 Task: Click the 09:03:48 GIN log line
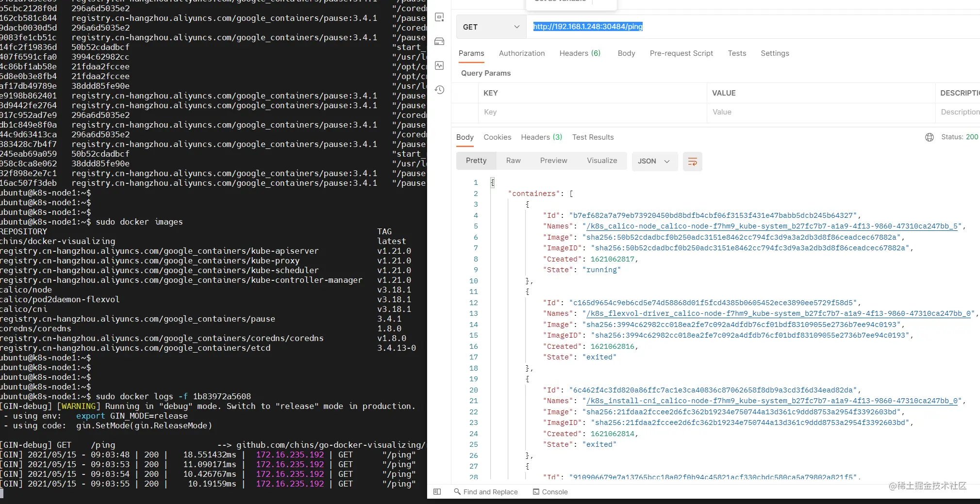tap(208, 455)
